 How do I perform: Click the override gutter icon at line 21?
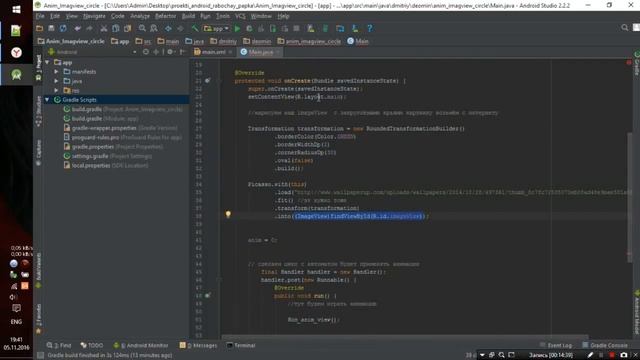click(208, 81)
